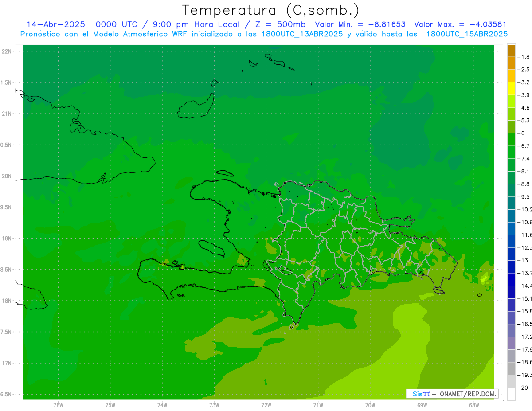Click the '75W' longitude axis label
Screen dimensions: 532x411
coord(110,405)
